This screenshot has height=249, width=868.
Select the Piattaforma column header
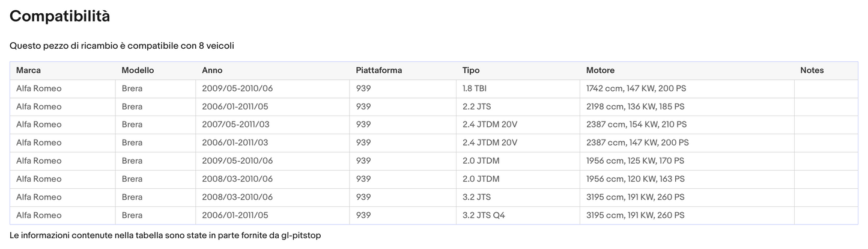[378, 70]
